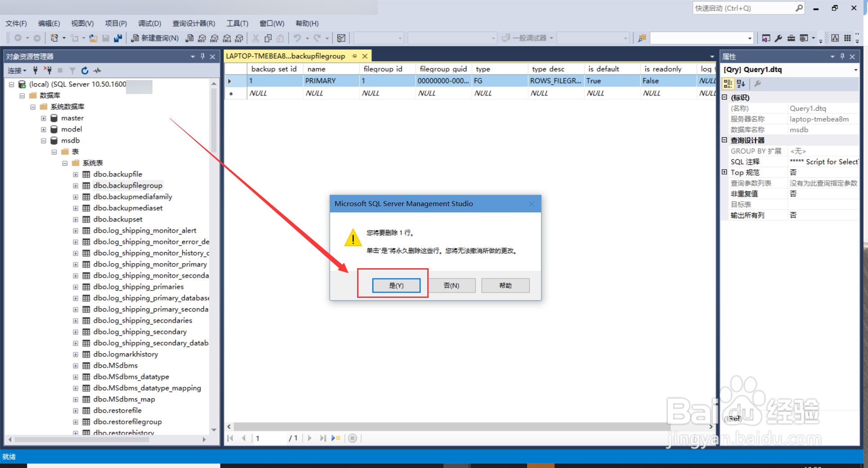Click the diagram pane icon in toolbar
The image size is (868, 468).
(x=835, y=38)
